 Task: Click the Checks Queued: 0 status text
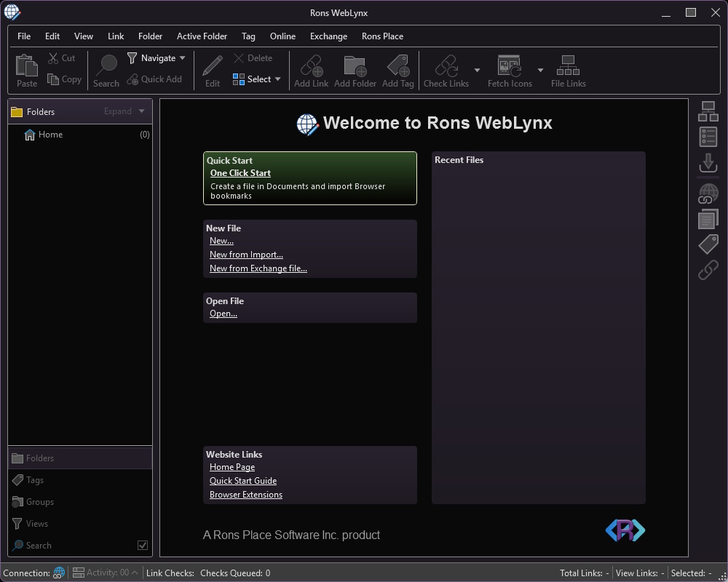[x=235, y=573]
